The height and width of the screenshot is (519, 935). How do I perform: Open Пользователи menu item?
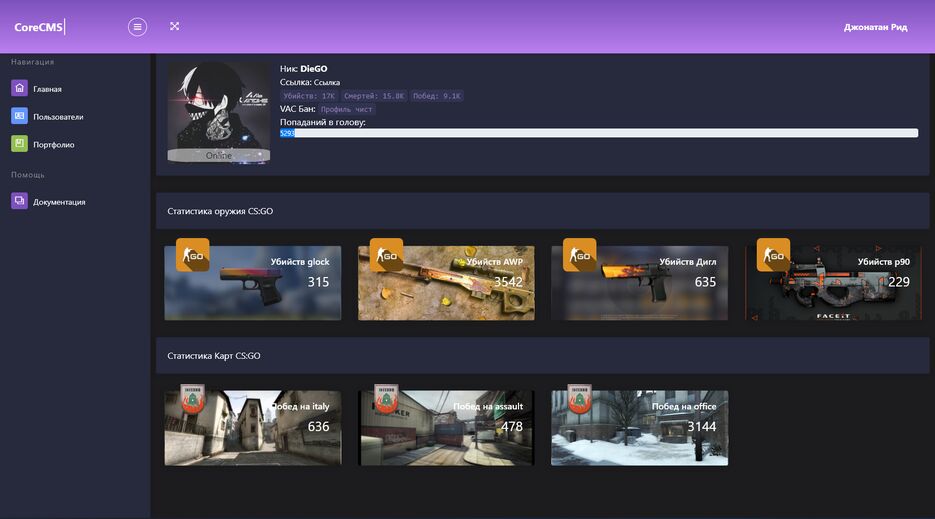[58, 117]
